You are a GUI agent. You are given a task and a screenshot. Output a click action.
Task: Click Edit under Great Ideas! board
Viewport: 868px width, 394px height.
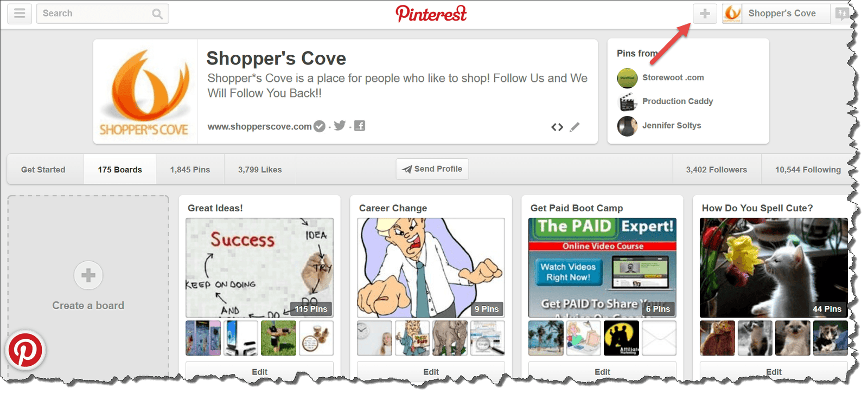tap(259, 372)
